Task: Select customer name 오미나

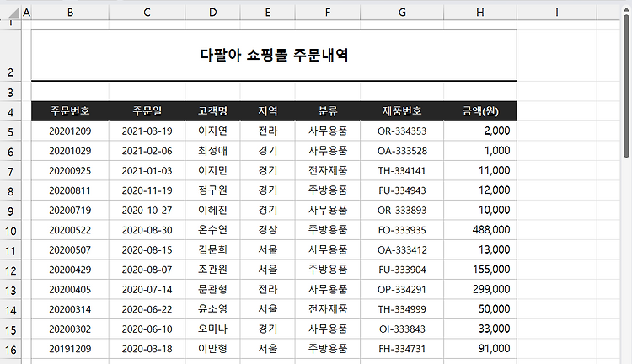Action: [213, 329]
